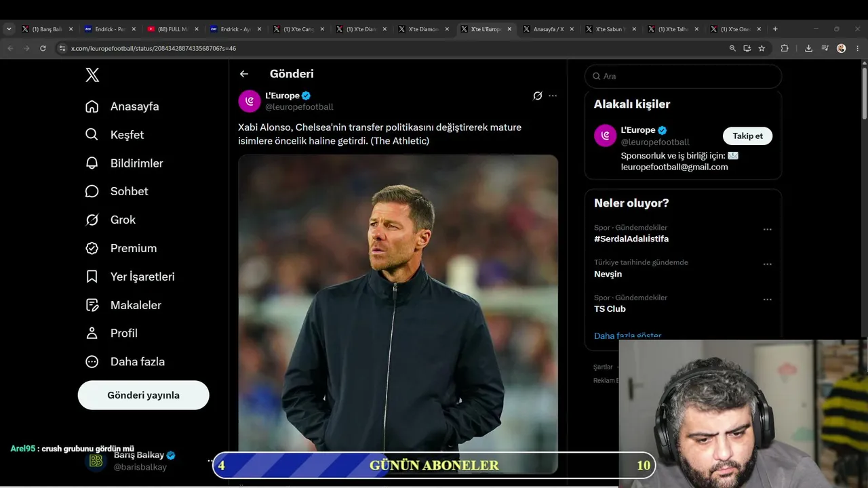868x488 pixels.
Task: Open a new browser tab
Action: tap(775, 29)
